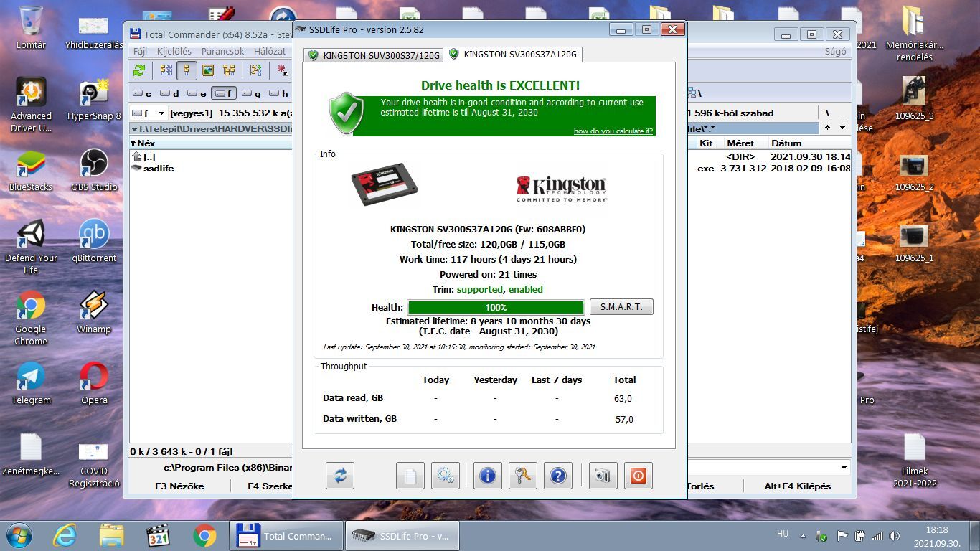Select drive d in Total Commander

click(x=169, y=93)
